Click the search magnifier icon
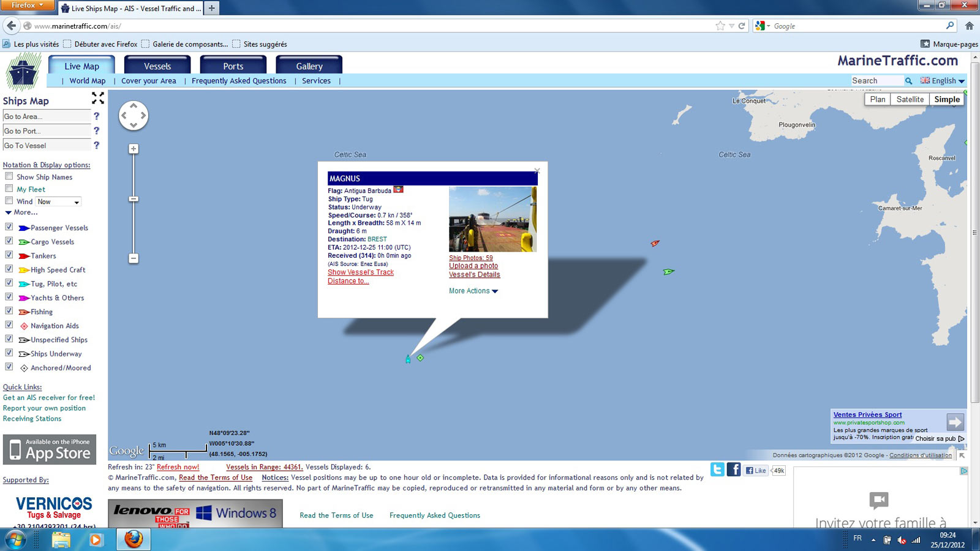The height and width of the screenshot is (551, 980). coord(909,81)
